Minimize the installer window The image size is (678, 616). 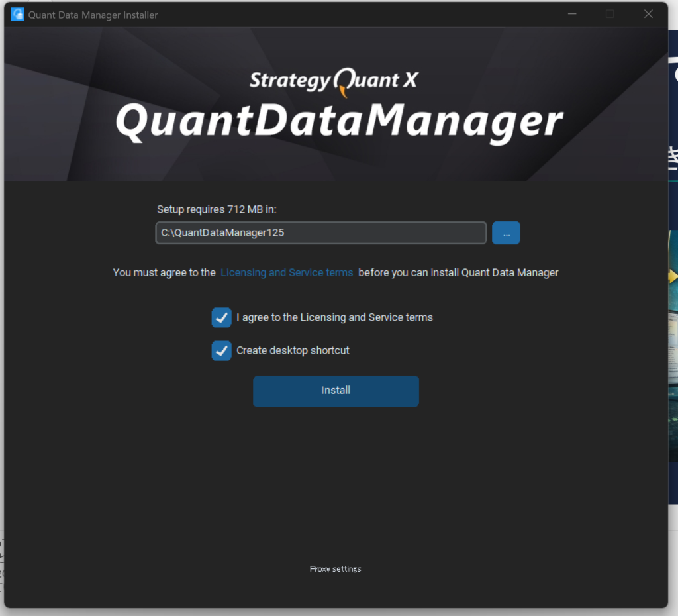coord(571,14)
